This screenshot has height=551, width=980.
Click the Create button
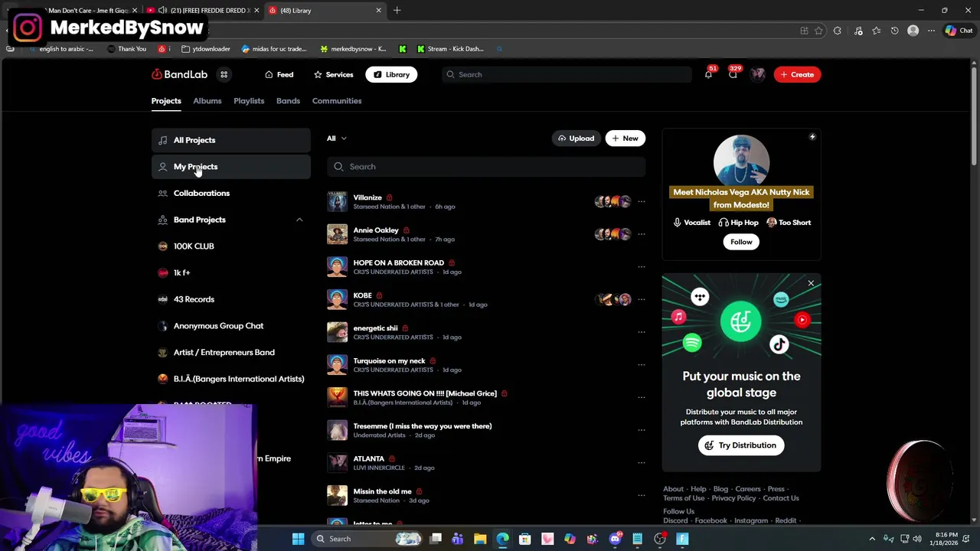point(797,74)
